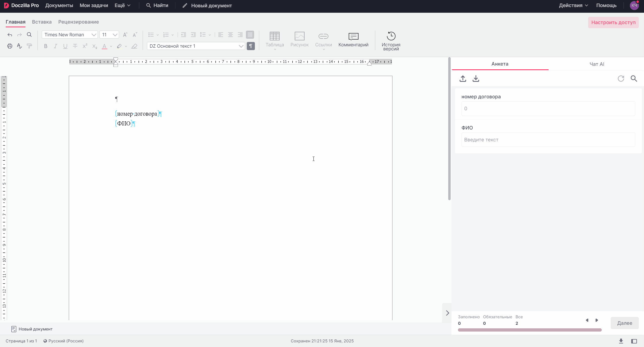Toggle underline formatting
Screen dimensions: 644x347
(x=65, y=46)
